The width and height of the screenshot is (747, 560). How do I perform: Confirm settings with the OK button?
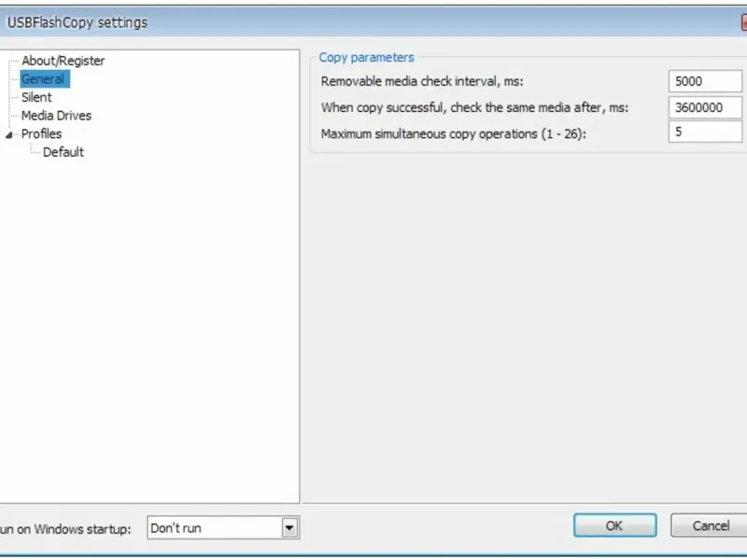(x=614, y=525)
